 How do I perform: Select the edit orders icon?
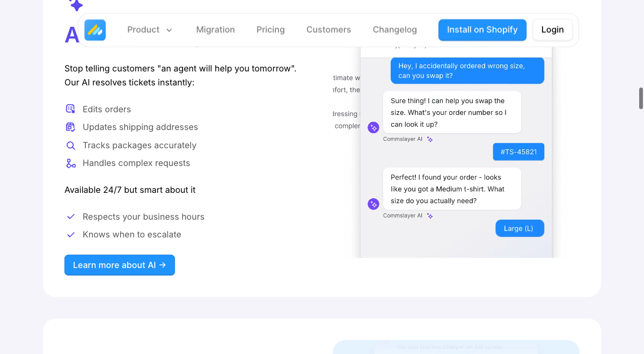pyautogui.click(x=70, y=109)
